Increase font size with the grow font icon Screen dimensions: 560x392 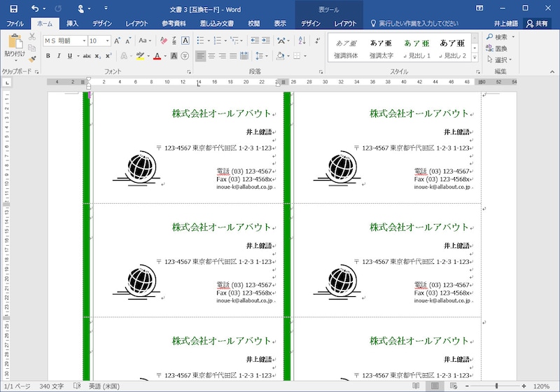point(118,41)
